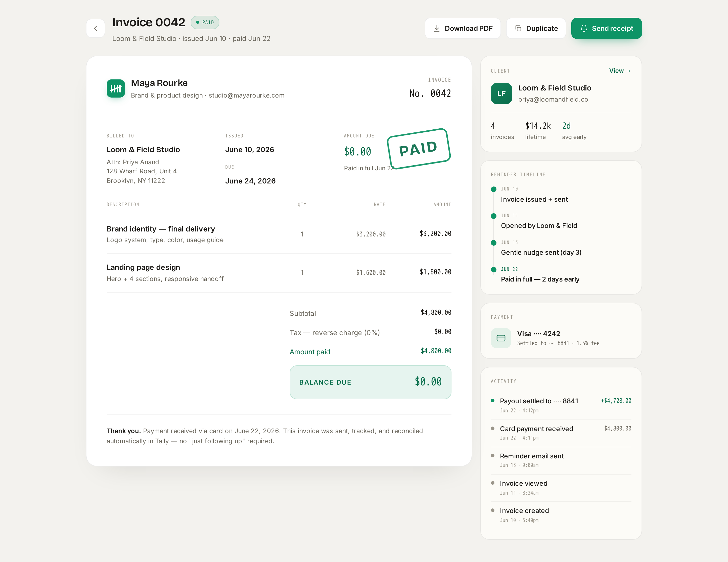Click the '$3,200.00' amount for Brand identity

click(x=435, y=233)
